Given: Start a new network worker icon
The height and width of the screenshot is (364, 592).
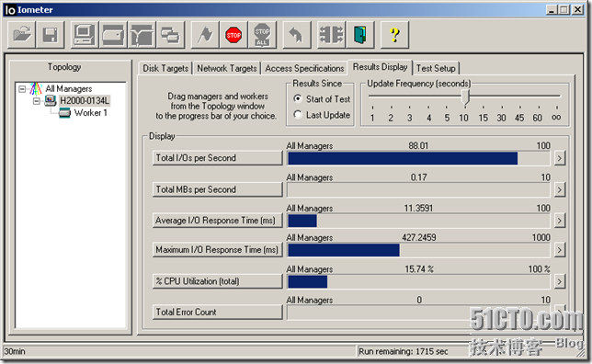Looking at the screenshot, I should (142, 35).
